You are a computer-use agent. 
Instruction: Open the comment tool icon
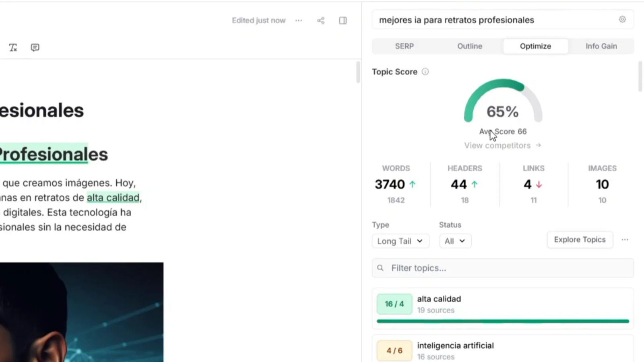point(35,47)
